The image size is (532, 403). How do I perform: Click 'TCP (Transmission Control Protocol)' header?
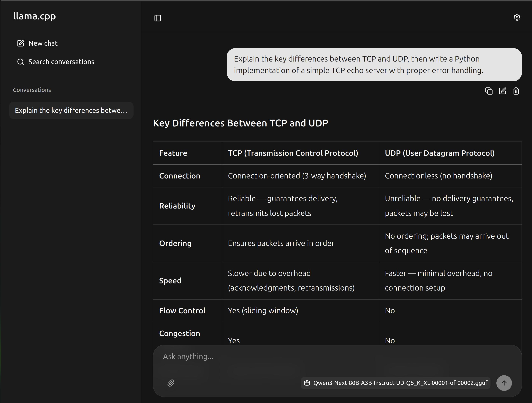coord(293,153)
